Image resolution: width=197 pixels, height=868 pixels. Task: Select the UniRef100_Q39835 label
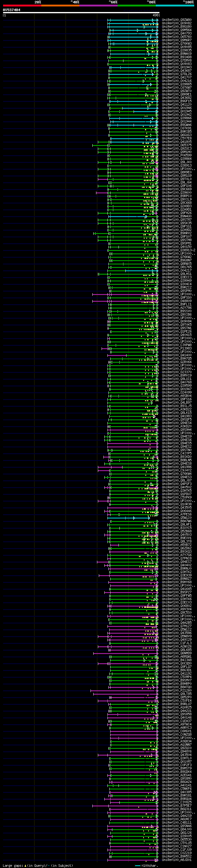176,50
